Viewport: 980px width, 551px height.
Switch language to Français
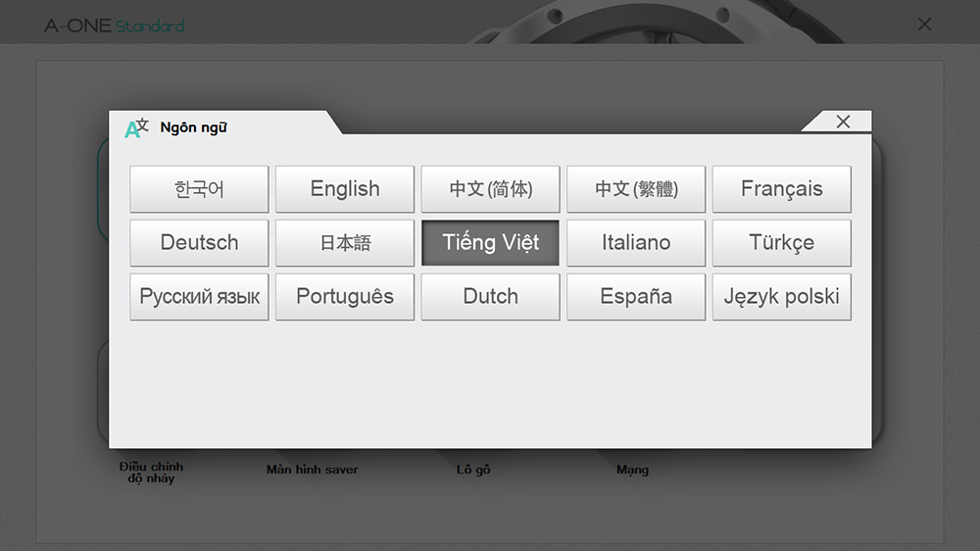click(x=781, y=189)
